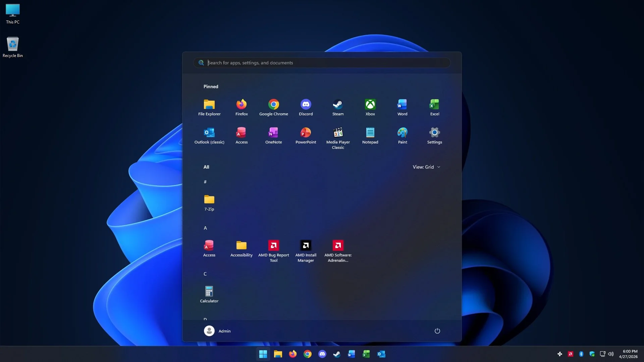Launch OneNote from the Pinned apps
This screenshot has width=644, height=362.
pos(274,136)
